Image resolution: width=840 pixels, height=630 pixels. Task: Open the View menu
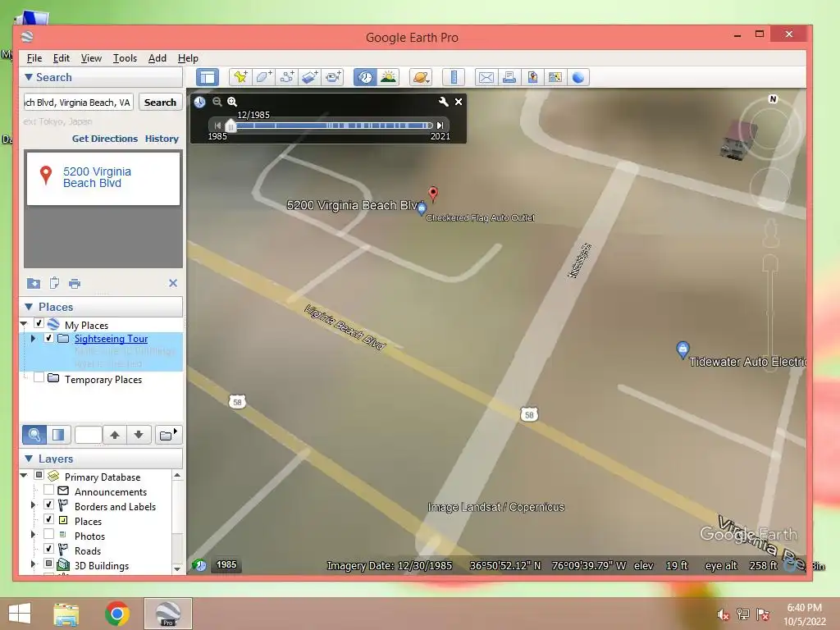[91, 58]
